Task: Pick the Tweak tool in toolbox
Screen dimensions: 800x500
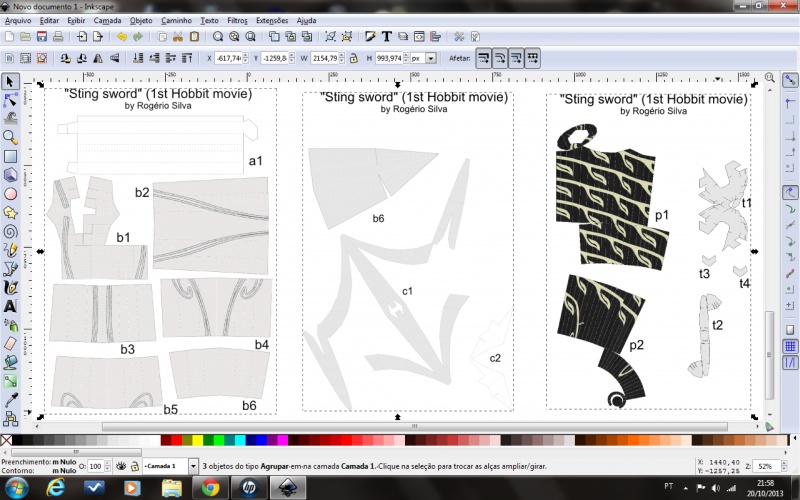Action: click(x=10, y=118)
